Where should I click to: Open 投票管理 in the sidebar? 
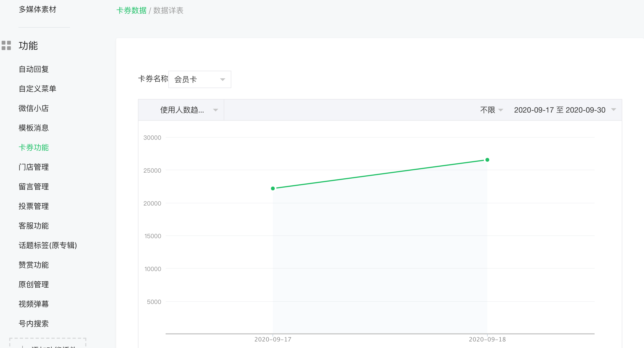pos(34,206)
